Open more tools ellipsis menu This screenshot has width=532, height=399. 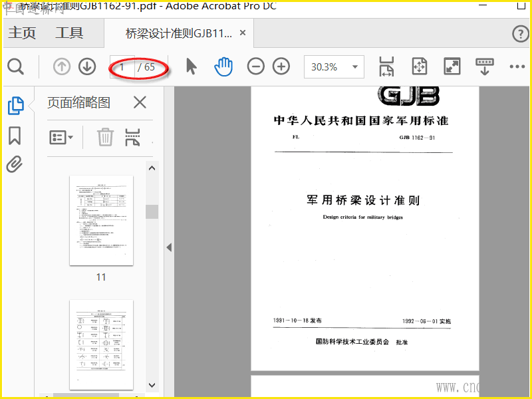pos(517,66)
